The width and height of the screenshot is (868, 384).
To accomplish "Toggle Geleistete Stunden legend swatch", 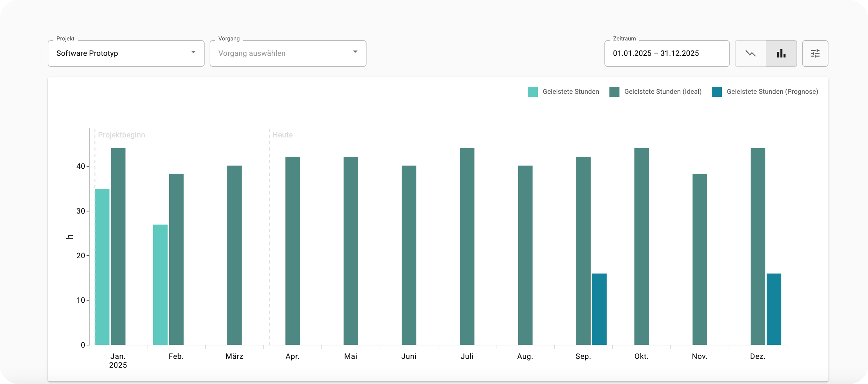I will click(x=532, y=92).
